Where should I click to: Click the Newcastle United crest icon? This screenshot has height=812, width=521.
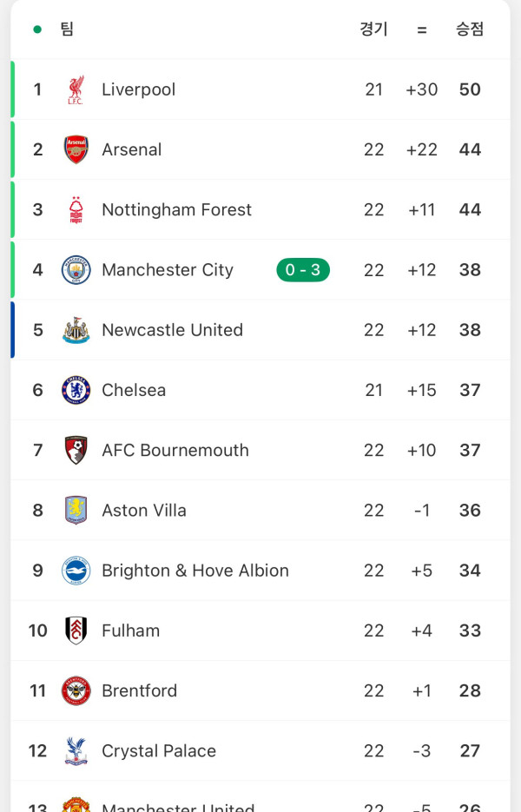click(76, 330)
